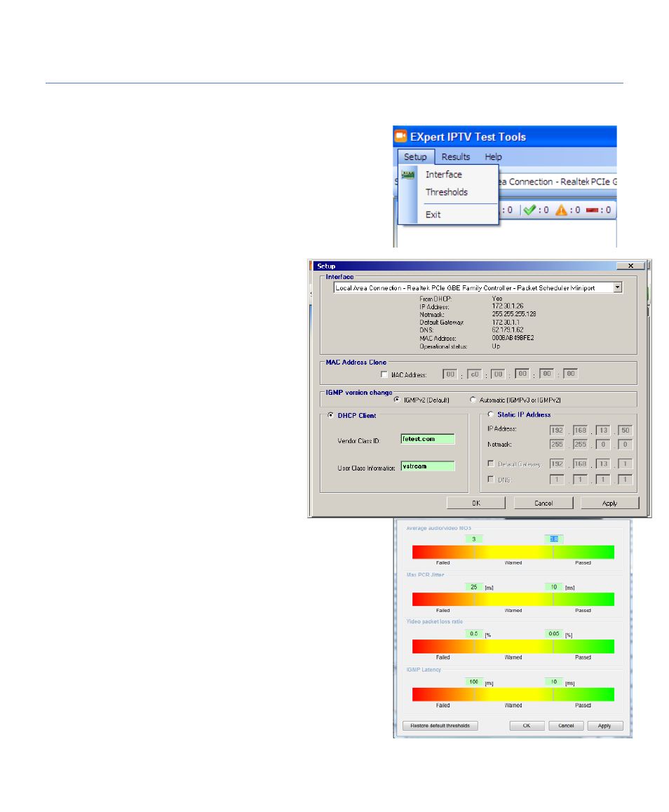Image resolution: width=669 pixels, height=812 pixels.
Task: Click the first DNS octet field
Action: [x=557, y=480]
